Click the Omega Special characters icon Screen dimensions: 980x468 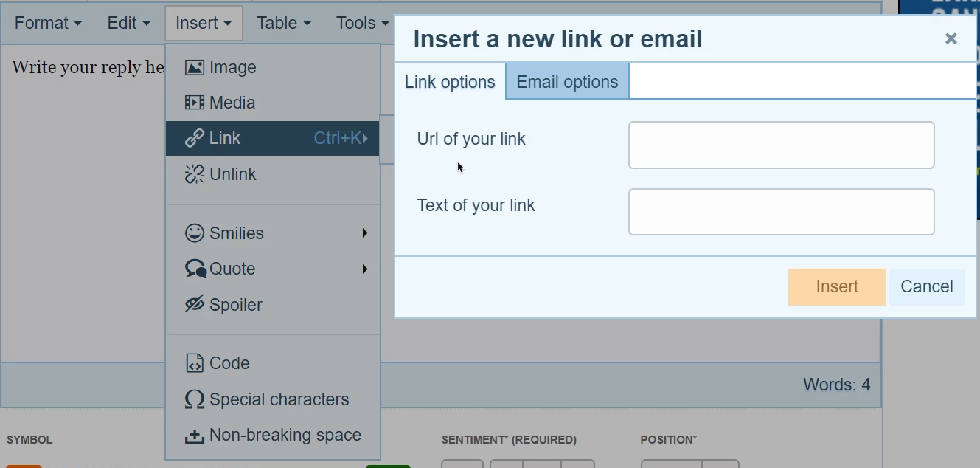pyautogui.click(x=194, y=399)
